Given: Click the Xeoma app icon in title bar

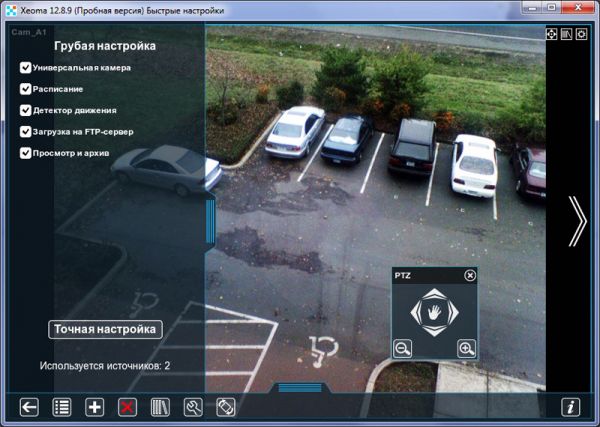Looking at the screenshot, I should (x=11, y=10).
